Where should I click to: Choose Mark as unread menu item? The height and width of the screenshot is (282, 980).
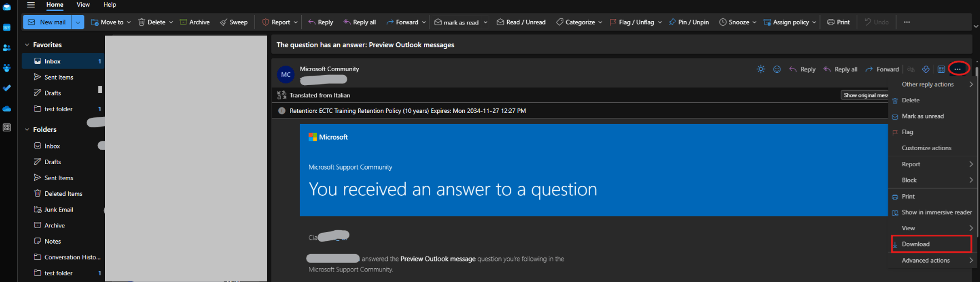point(932,116)
